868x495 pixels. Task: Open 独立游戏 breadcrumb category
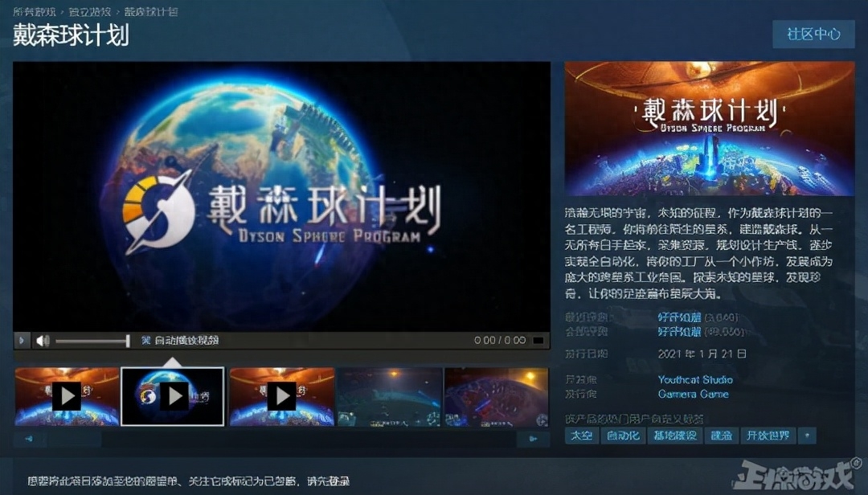point(90,12)
